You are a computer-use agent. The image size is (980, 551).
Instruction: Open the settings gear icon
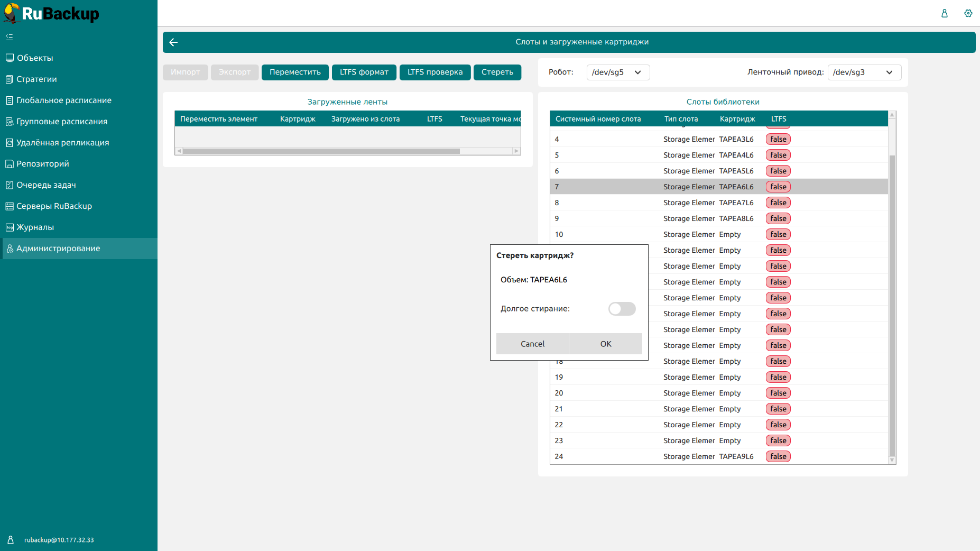coord(968,13)
